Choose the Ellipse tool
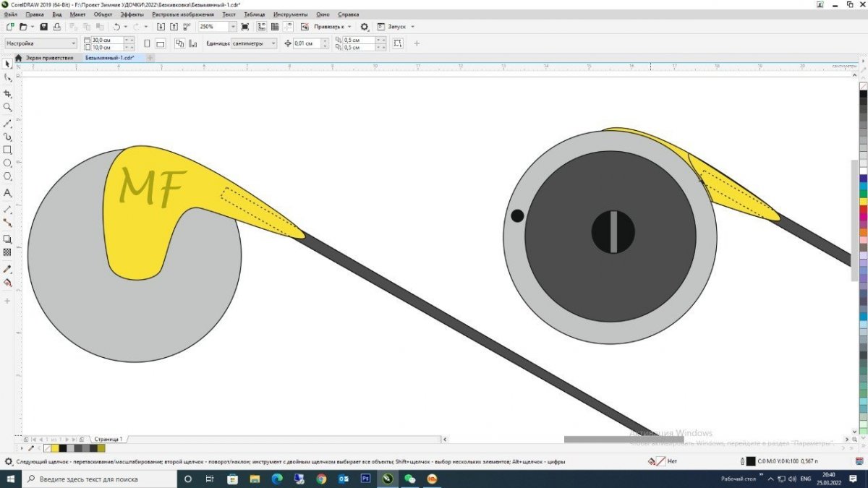Viewport: 868px width, 488px height. pyautogui.click(x=7, y=163)
